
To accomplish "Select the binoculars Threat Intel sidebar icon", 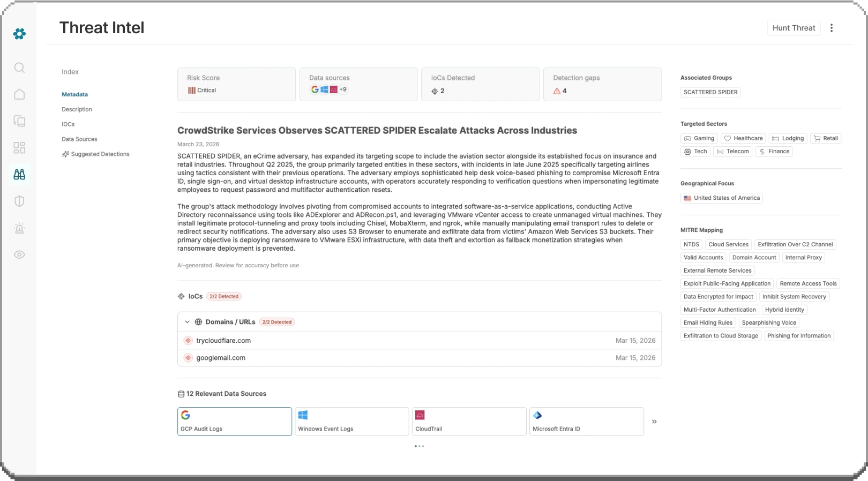I will (x=19, y=175).
